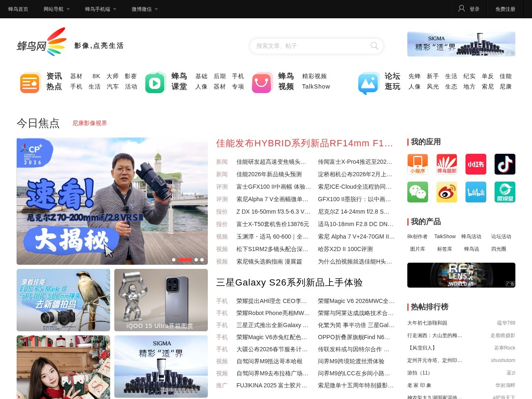Open the TalkShow link under 我的产品
Image resolution: width=532 pixels, height=399 pixels.
pyautogui.click(x=445, y=236)
